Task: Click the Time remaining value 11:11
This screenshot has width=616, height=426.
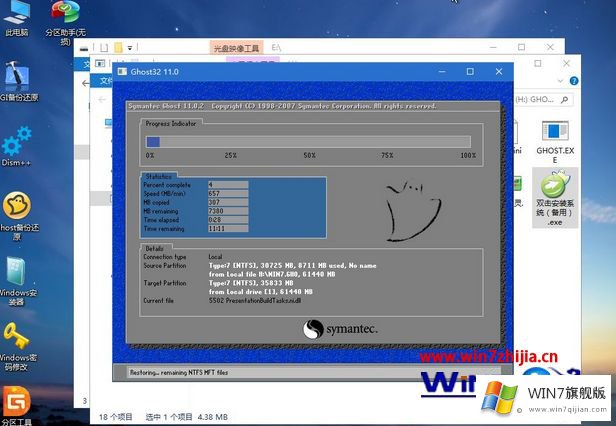Action: tap(228, 228)
